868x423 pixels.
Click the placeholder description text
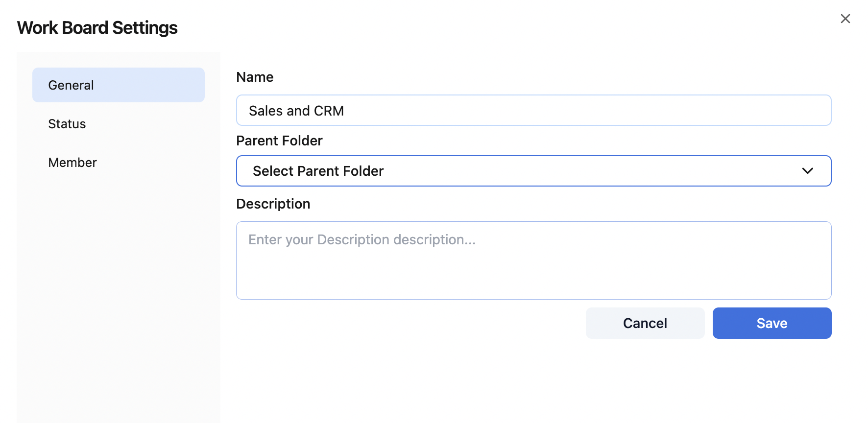click(x=362, y=240)
